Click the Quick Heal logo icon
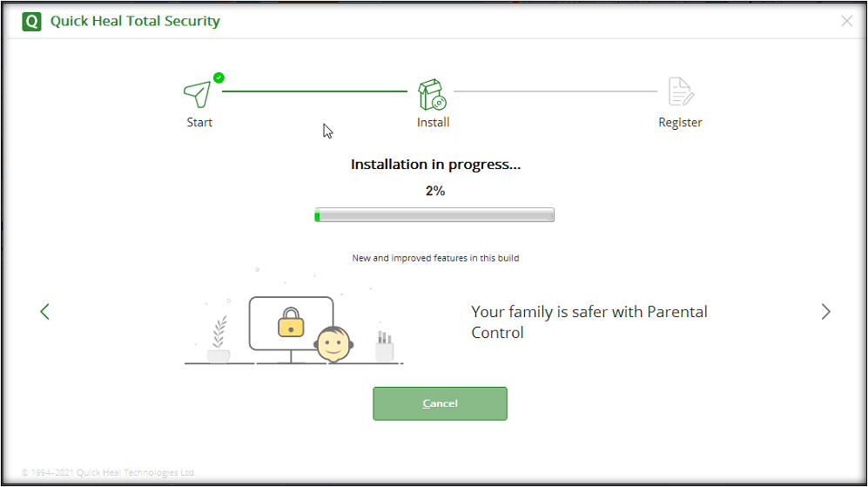Screen dimensions: 868x487 point(32,21)
